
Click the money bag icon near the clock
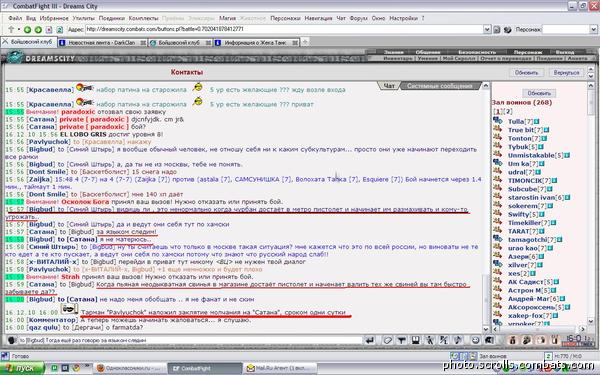pyautogui.click(x=513, y=340)
